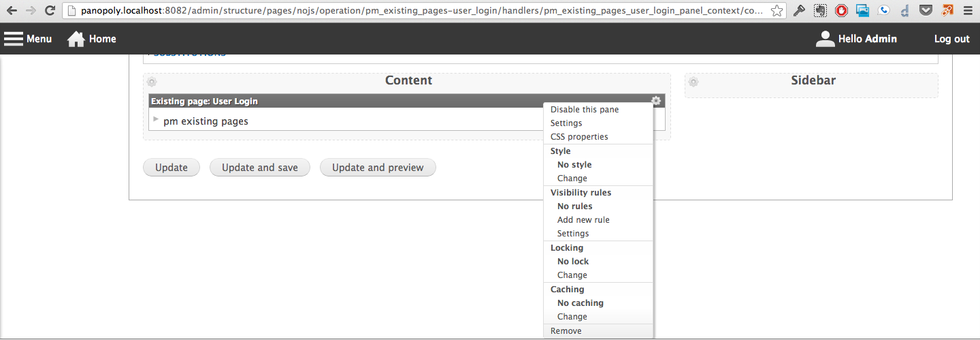Open the Content region gear icon
980x340 pixels.
pyautogui.click(x=152, y=82)
